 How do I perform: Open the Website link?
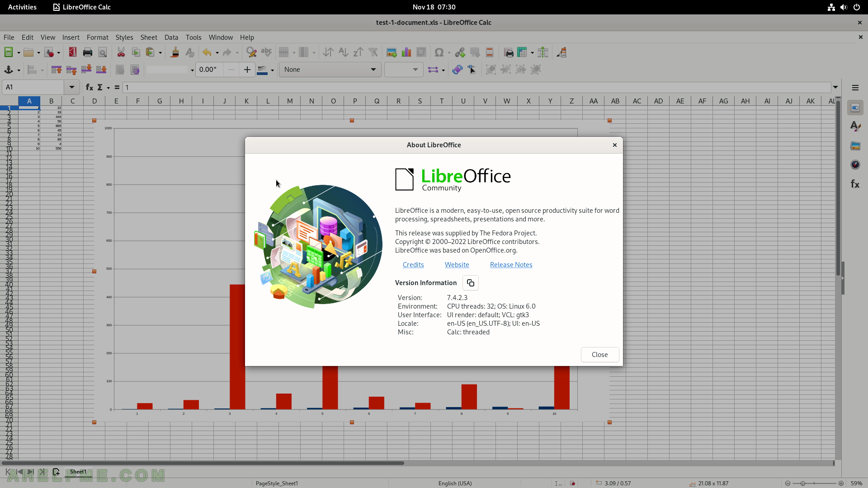(x=457, y=265)
